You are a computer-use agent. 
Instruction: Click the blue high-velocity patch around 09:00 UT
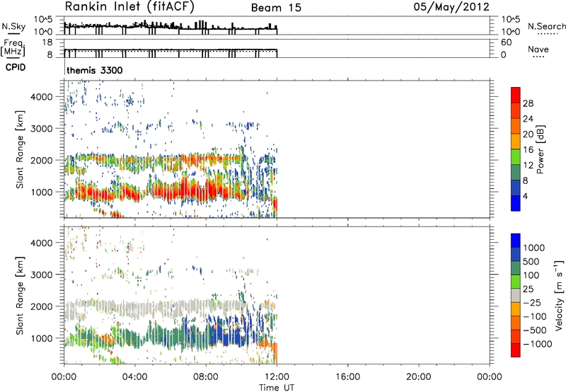click(x=227, y=335)
